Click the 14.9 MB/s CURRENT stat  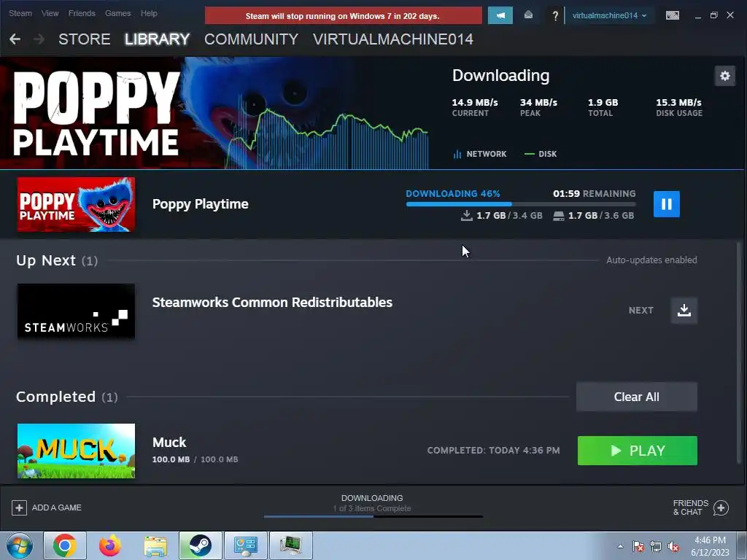tap(474, 107)
